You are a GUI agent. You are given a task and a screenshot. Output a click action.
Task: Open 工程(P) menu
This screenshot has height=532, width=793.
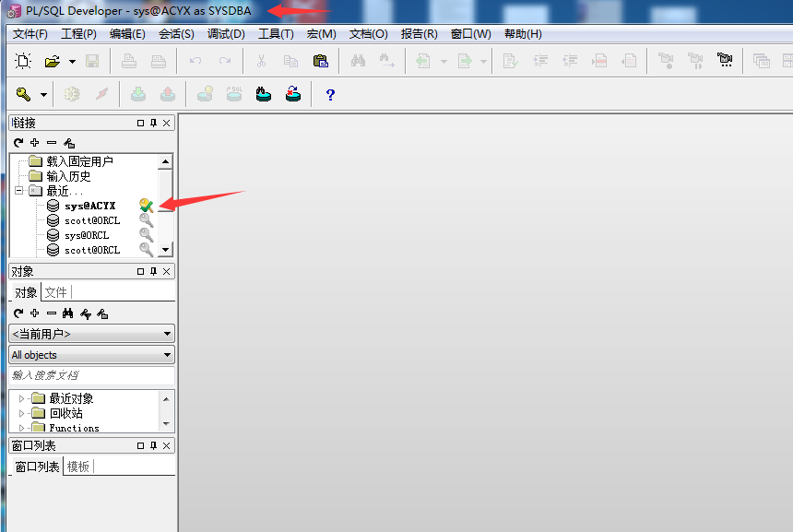79,34
